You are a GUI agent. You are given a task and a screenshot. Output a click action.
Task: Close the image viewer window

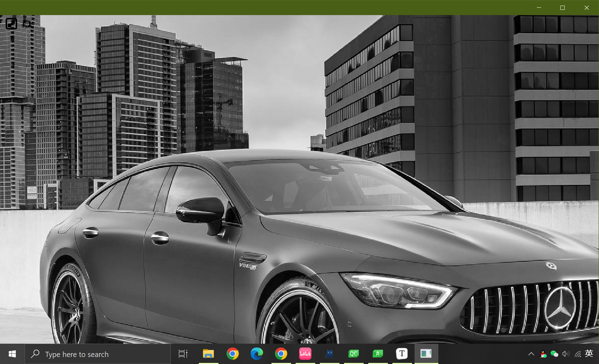[587, 7]
